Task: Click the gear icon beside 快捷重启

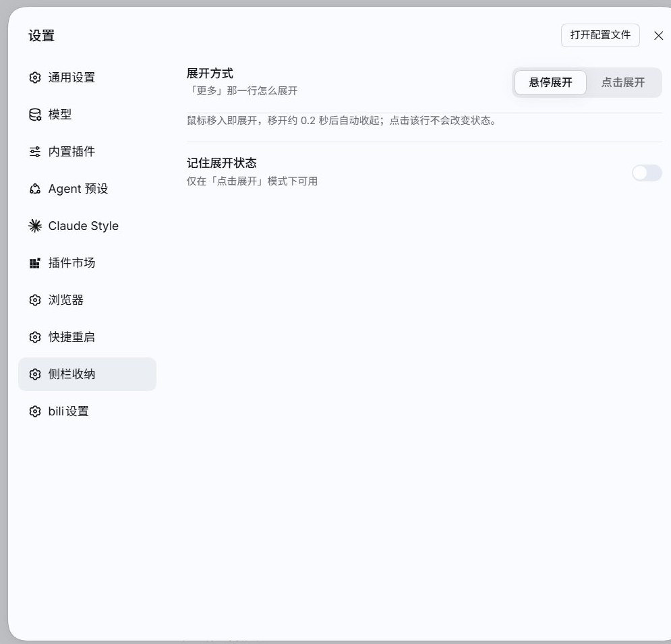Action: tap(35, 337)
